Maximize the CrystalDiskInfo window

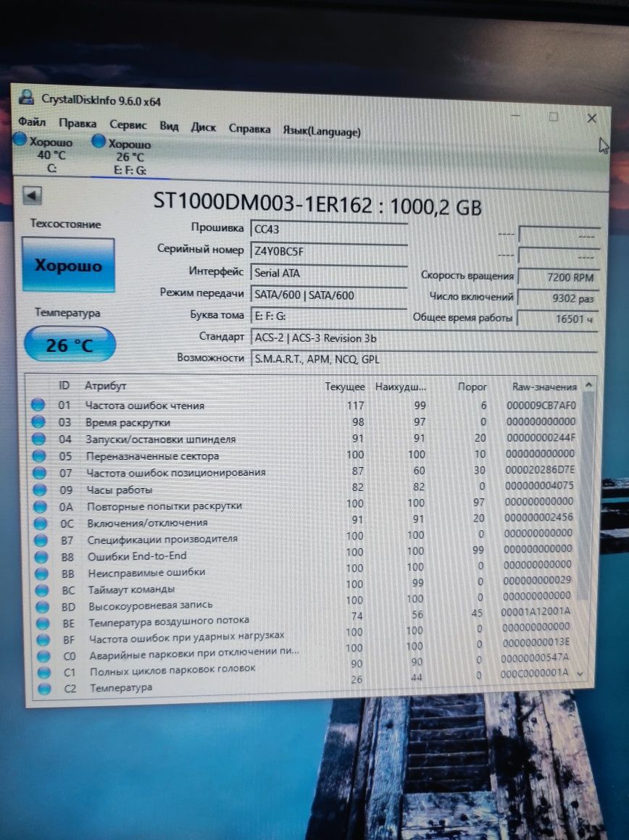tap(554, 117)
